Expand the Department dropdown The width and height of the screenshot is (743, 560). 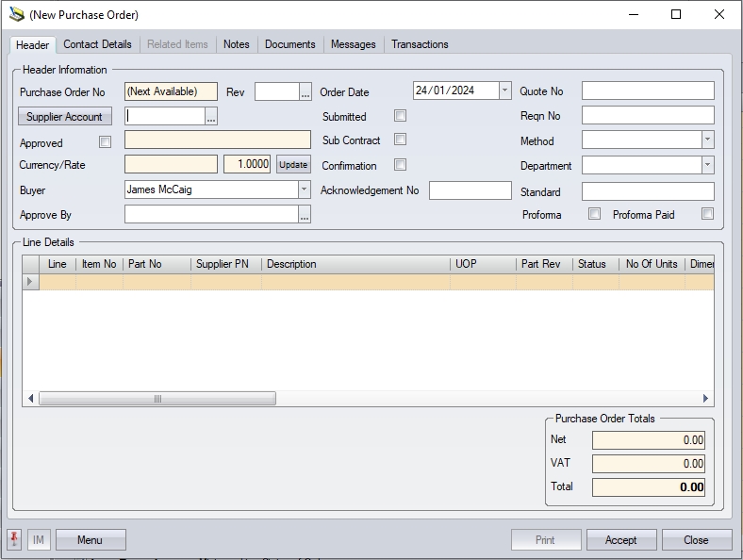[x=707, y=165]
